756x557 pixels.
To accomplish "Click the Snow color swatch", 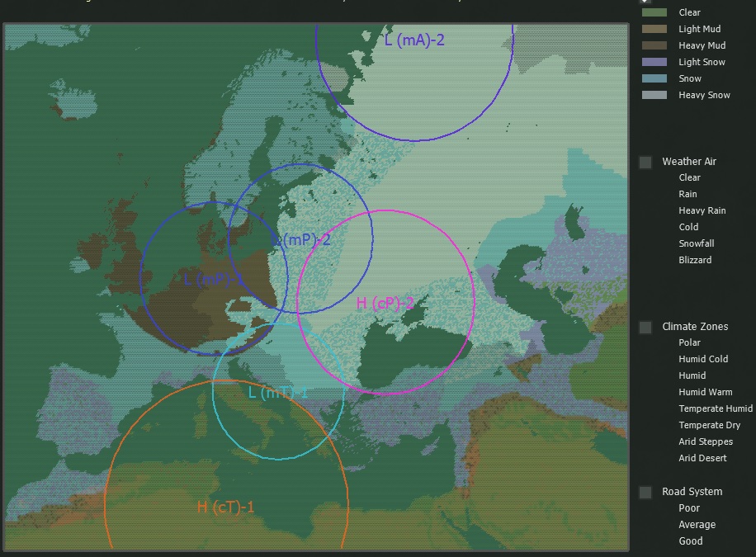I will [x=654, y=78].
